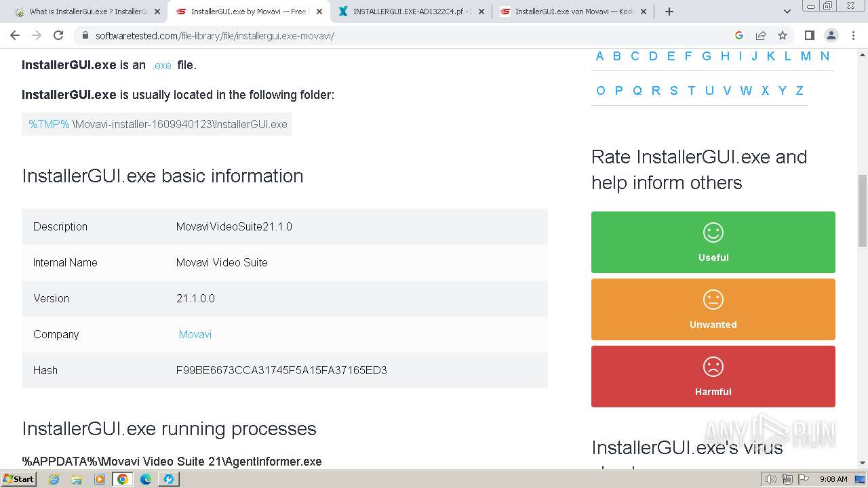Toggle browser side panel
The height and width of the screenshot is (488, 868).
point(809,35)
